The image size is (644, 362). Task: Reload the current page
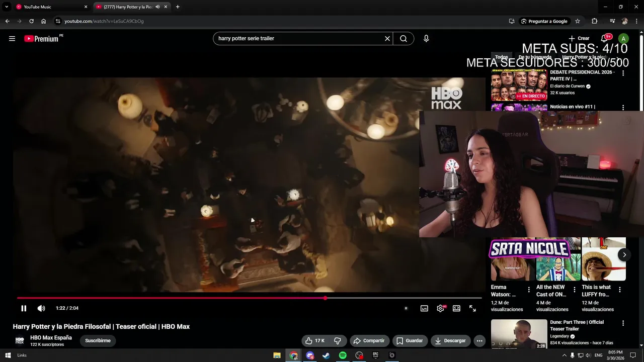[31, 21]
